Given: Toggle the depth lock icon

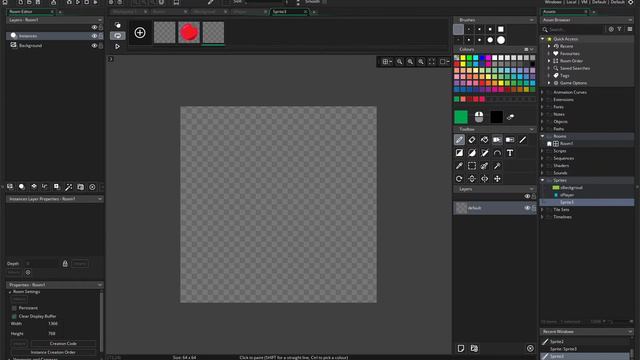Looking at the screenshot, I should pos(65,264).
